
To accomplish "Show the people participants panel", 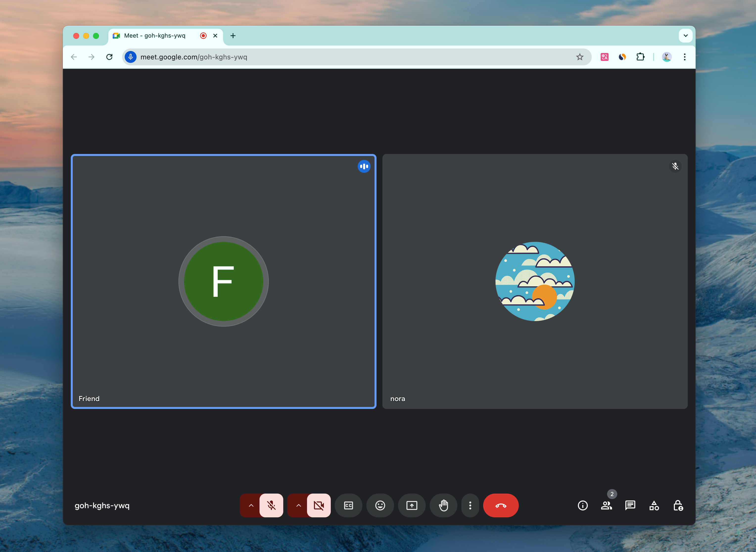I will [606, 505].
